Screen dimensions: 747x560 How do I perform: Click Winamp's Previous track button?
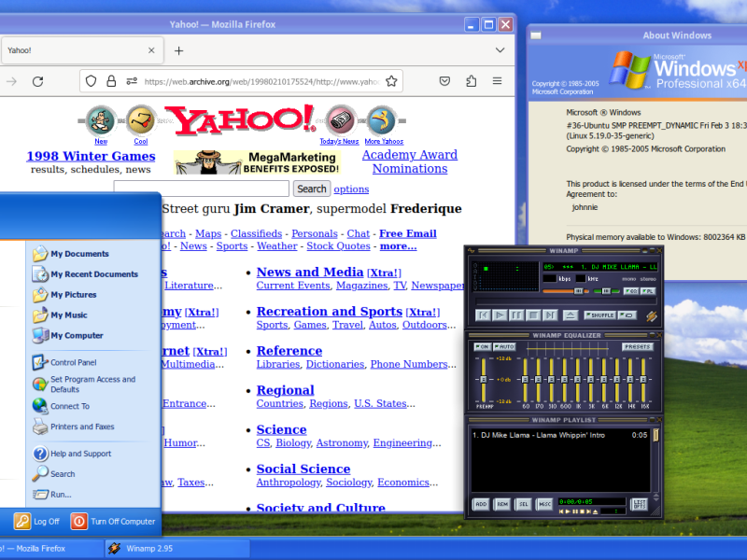[x=483, y=315]
